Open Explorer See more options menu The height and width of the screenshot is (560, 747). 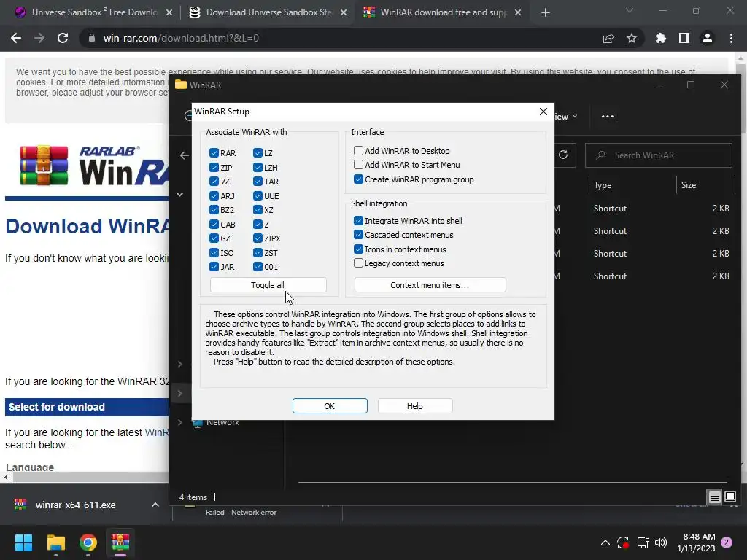[x=608, y=116]
